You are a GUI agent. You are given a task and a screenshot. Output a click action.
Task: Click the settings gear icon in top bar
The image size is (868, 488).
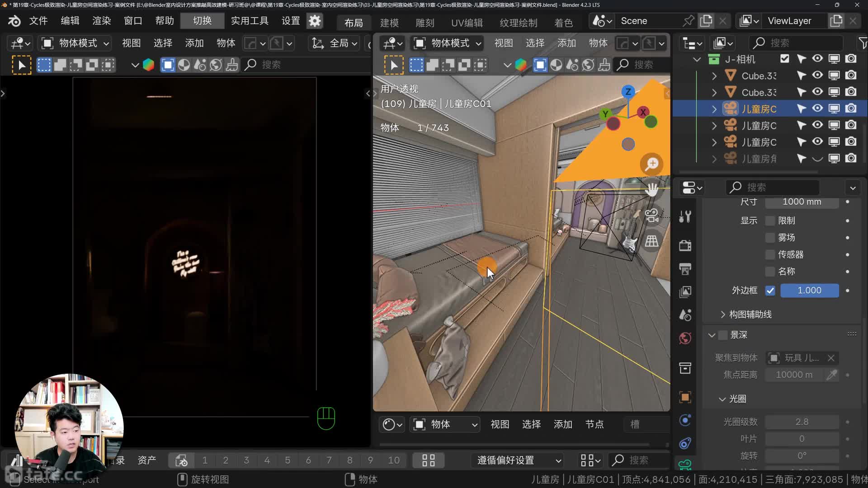click(315, 21)
